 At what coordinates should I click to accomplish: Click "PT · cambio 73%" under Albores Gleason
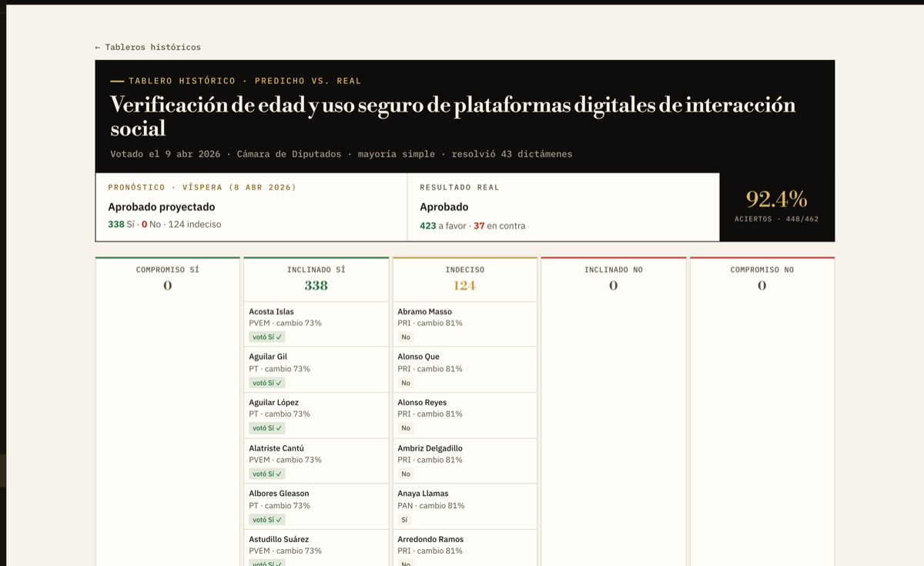[x=280, y=506]
